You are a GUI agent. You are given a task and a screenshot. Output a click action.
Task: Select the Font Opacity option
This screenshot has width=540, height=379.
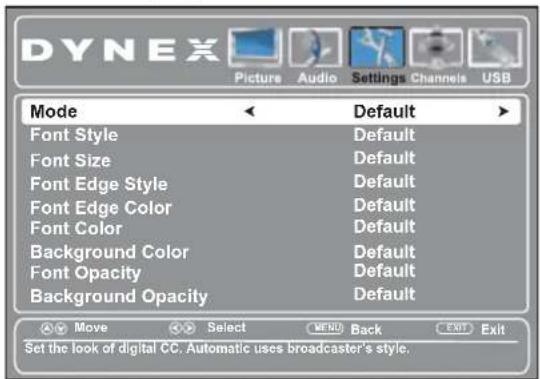pos(86,273)
